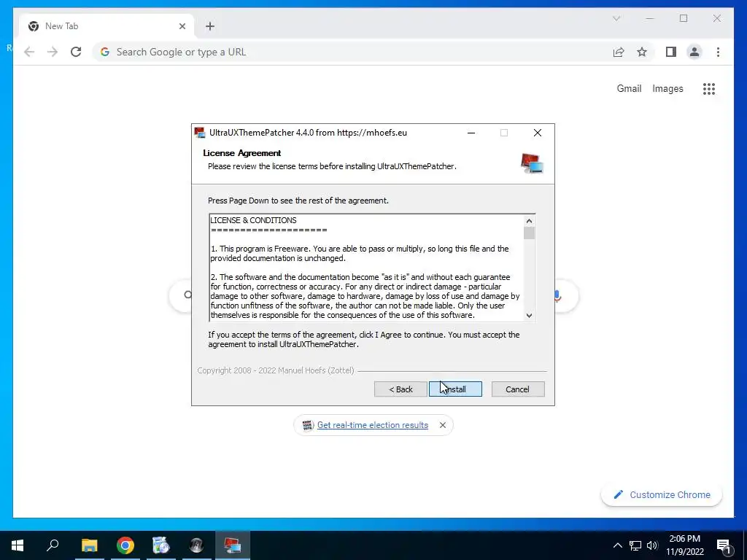The image size is (747, 560).
Task: Dismiss the election results chip
Action: tap(443, 425)
